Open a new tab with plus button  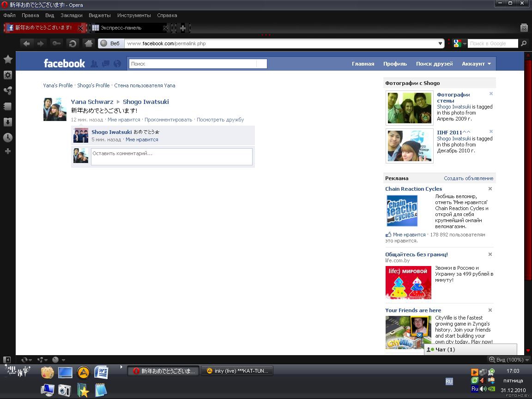pos(183,28)
